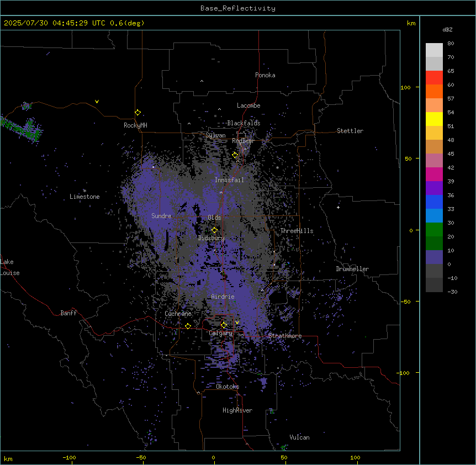Viewport: 476px width, 465px height.
Task: Click yellow diamond marker between Olds and Didsbury
Action: (x=214, y=230)
